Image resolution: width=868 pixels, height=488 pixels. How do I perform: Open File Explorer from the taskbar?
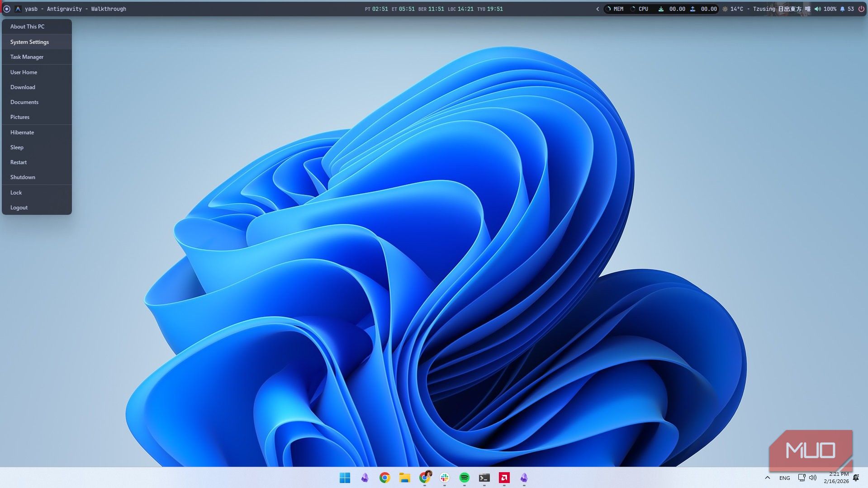pyautogui.click(x=404, y=478)
